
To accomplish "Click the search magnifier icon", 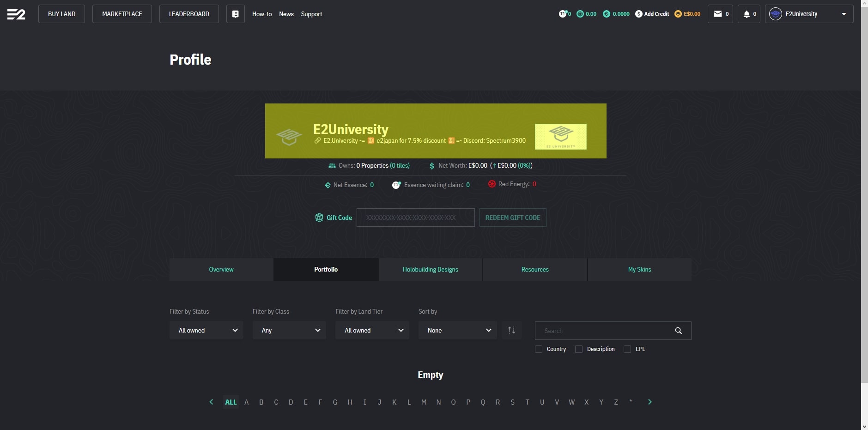I will tap(678, 331).
